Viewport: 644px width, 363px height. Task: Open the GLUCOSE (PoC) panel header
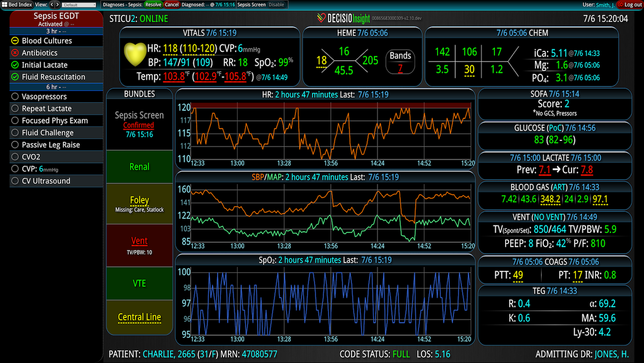[555, 128]
